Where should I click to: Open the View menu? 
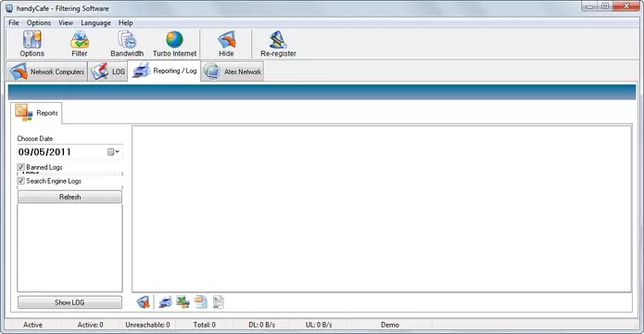66,22
